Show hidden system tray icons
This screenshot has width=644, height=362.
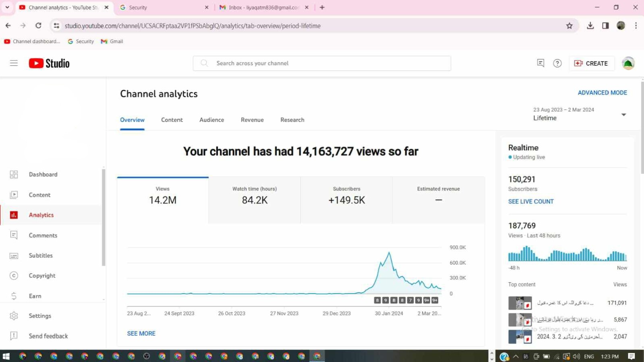516,356
